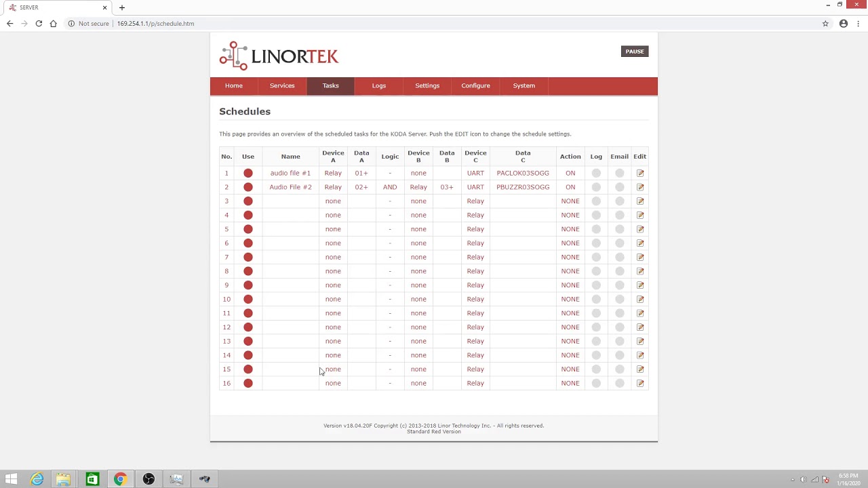Reload the page with refresh icon

pyautogui.click(x=39, y=23)
